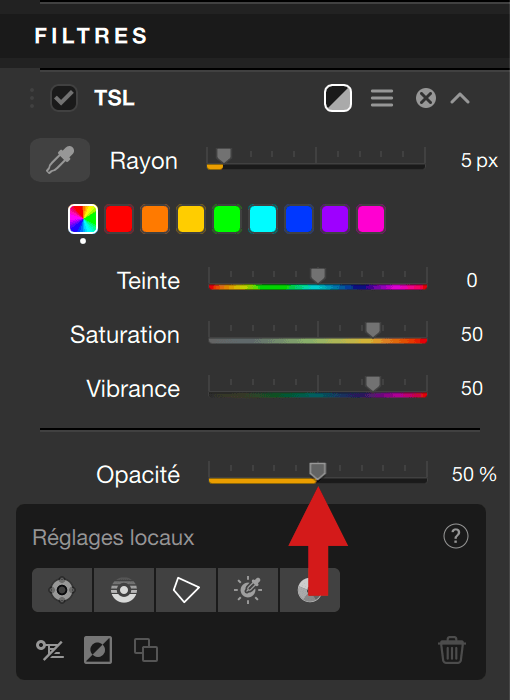510x700 pixels.
Task: Open the TSL filter hamburger menu
Action: (x=382, y=98)
